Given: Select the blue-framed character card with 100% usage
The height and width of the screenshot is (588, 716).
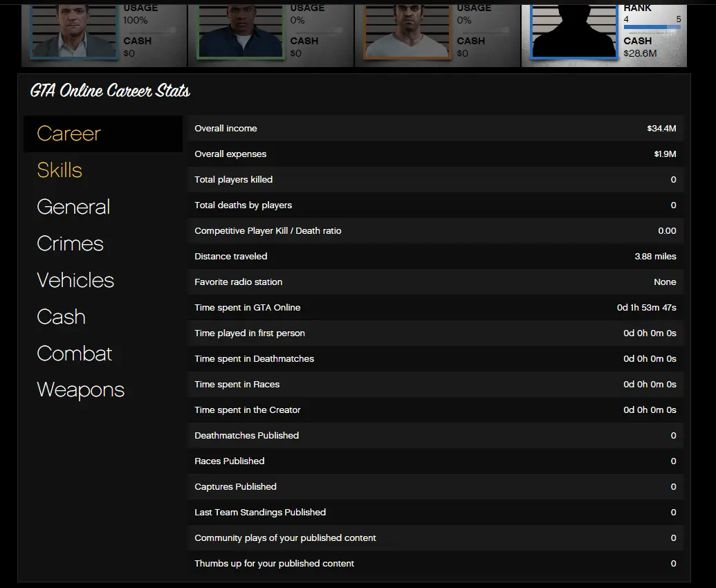Looking at the screenshot, I should point(104,35).
